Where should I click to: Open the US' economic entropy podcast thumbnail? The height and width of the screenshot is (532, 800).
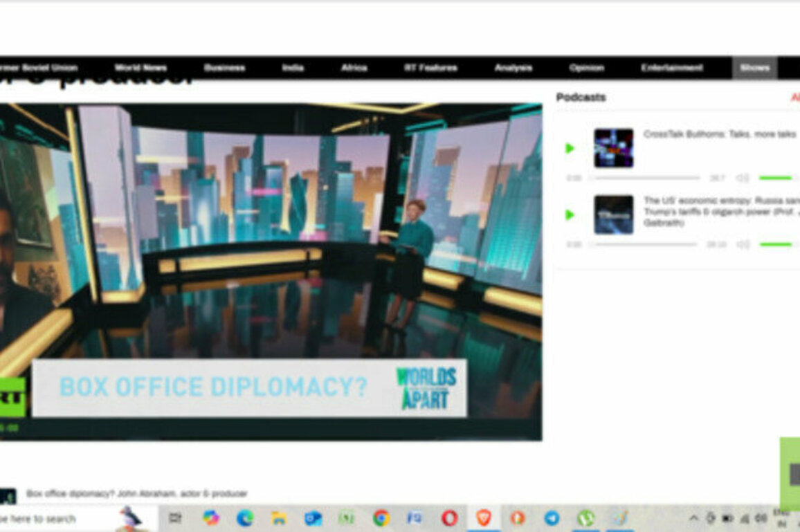tap(614, 214)
